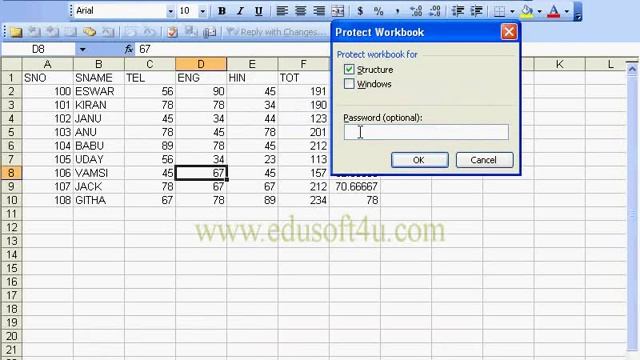Click the vertical scrollbar up arrow
The image size is (640, 360).
click(x=632, y=69)
